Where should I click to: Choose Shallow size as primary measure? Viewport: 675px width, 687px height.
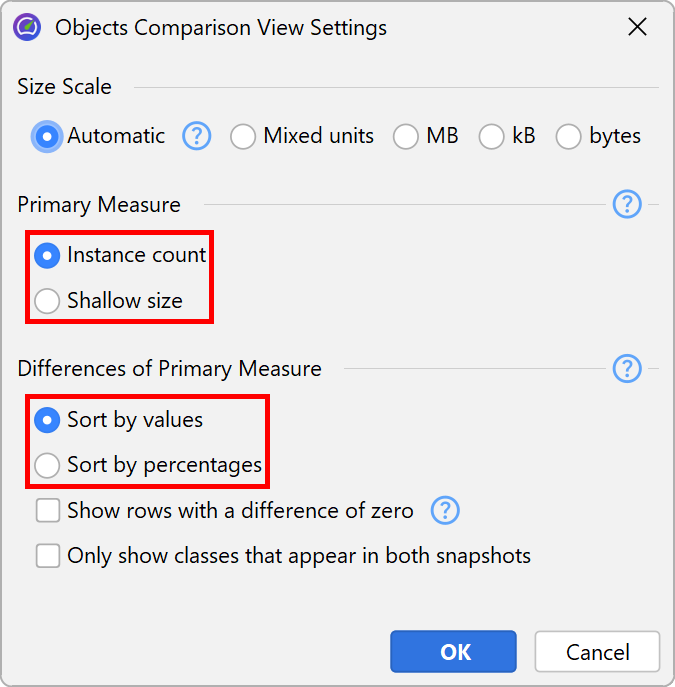tap(47, 300)
